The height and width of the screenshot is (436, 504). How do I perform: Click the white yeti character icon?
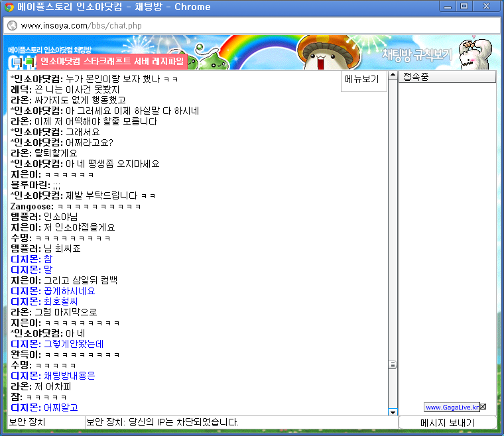click(475, 54)
